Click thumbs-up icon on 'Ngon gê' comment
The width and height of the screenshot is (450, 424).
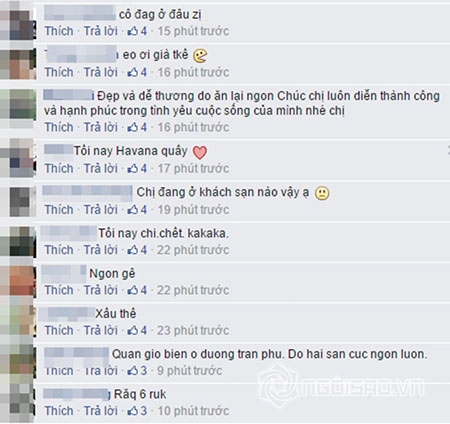tap(133, 290)
